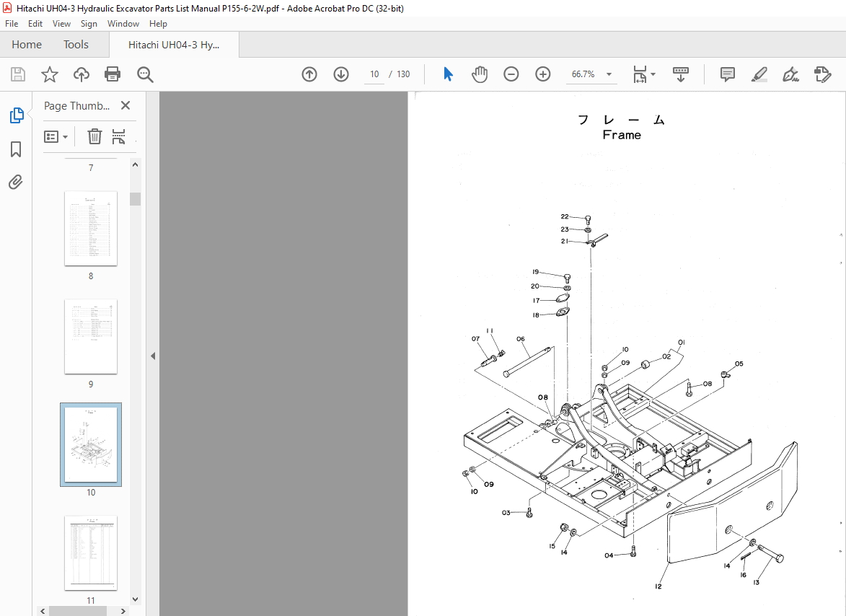
Task: Click part label 06 in diagram
Action: (520, 339)
